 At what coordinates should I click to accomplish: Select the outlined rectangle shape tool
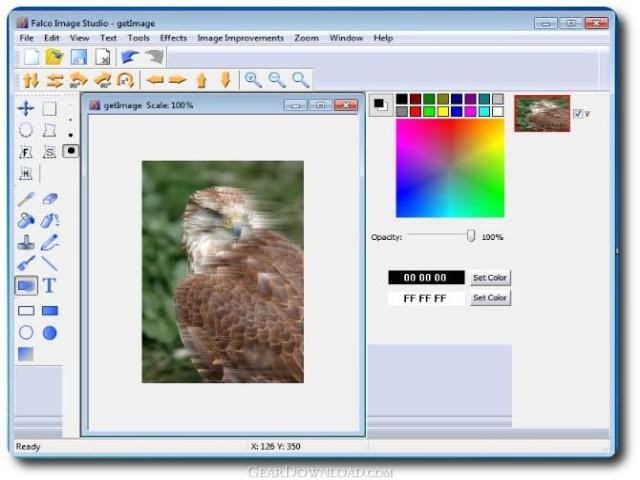point(26,311)
